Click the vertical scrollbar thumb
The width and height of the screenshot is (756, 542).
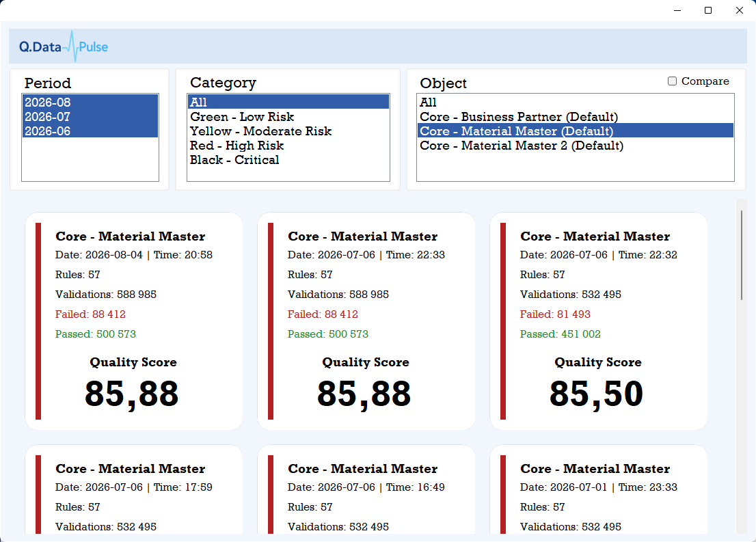(742, 256)
